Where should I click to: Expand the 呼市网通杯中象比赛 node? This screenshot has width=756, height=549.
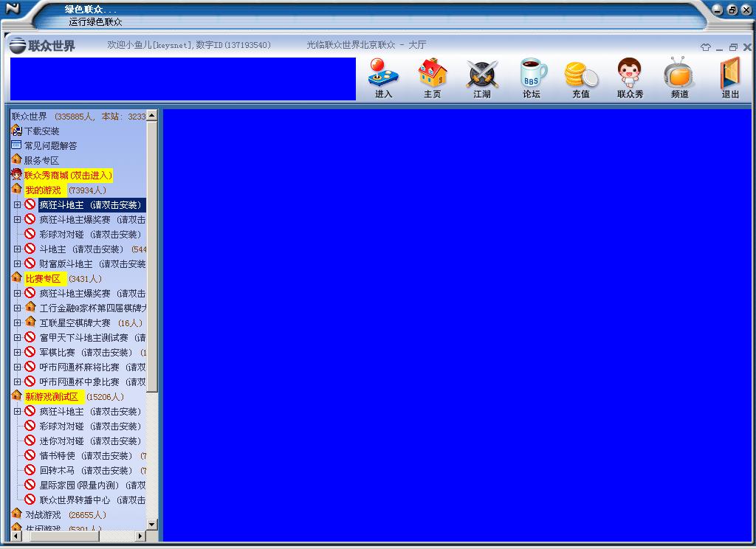pyautogui.click(x=18, y=381)
